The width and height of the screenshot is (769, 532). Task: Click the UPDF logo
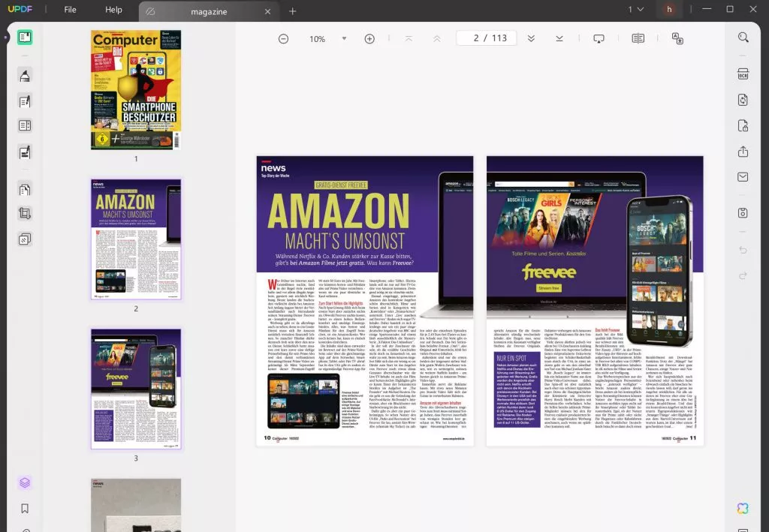[x=20, y=9]
